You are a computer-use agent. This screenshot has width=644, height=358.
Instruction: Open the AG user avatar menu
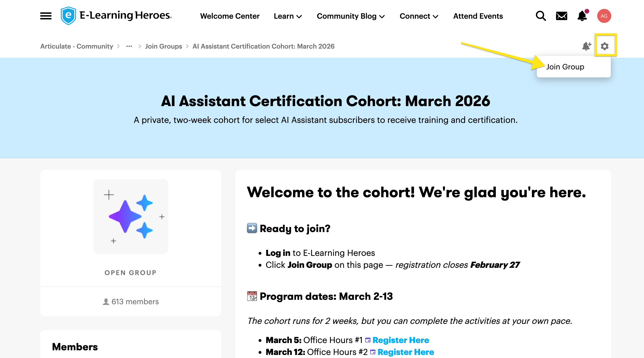point(604,16)
